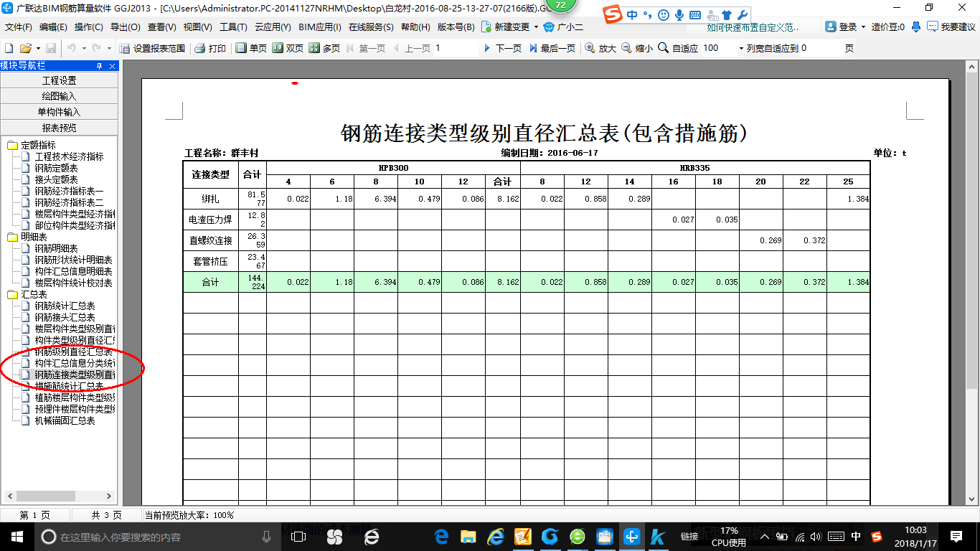Click the new file icon
980x551 pixels.
point(9,48)
